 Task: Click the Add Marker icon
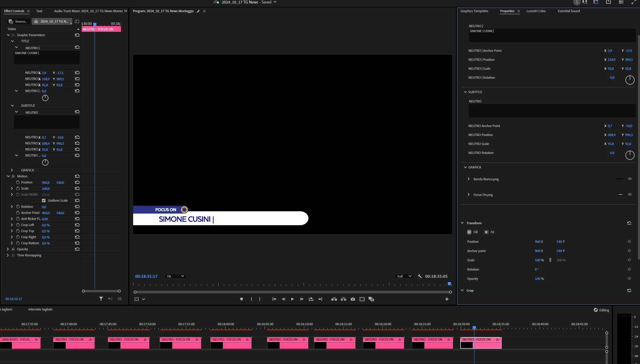[241, 299]
